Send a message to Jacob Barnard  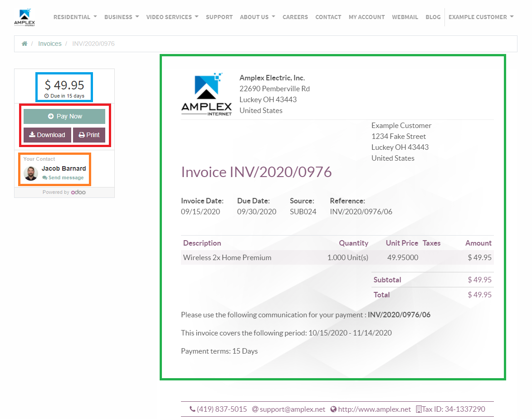pyautogui.click(x=63, y=177)
